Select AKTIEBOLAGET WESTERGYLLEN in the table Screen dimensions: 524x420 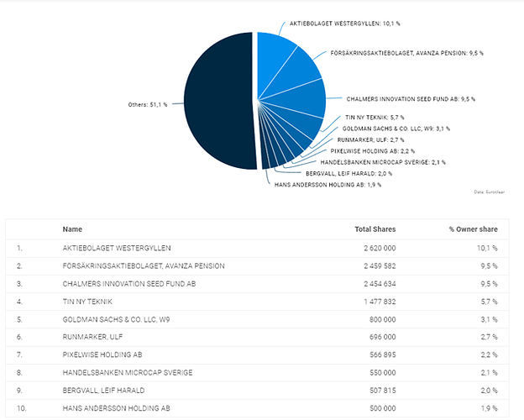(117, 248)
